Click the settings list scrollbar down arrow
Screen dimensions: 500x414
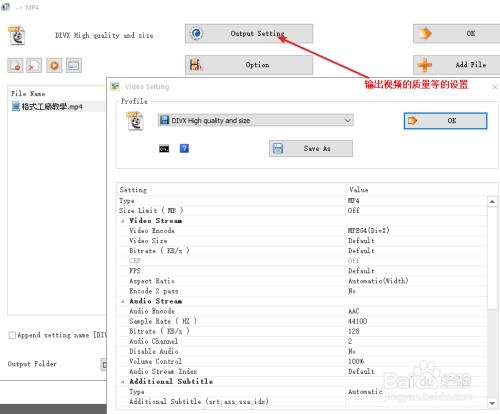(492, 403)
